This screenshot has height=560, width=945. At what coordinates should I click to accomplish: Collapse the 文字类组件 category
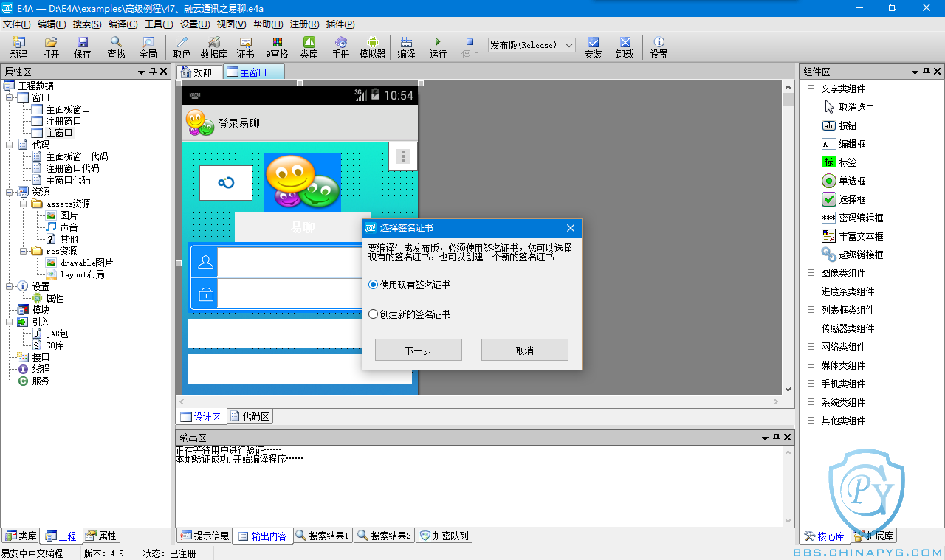pyautogui.click(x=811, y=89)
